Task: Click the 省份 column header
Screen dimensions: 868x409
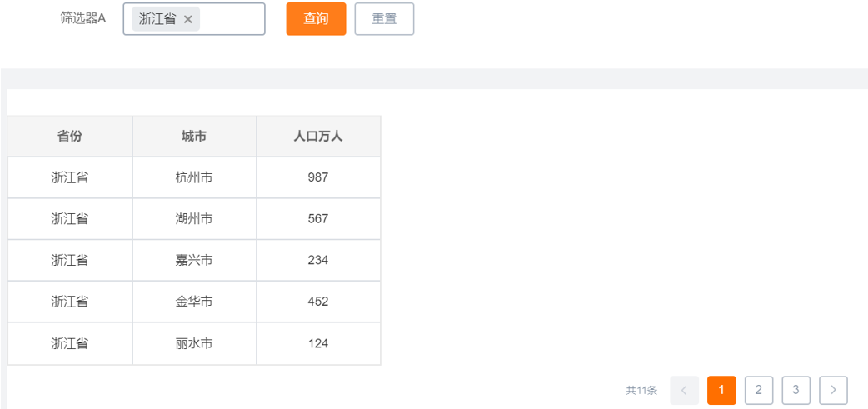Action: 70,136
